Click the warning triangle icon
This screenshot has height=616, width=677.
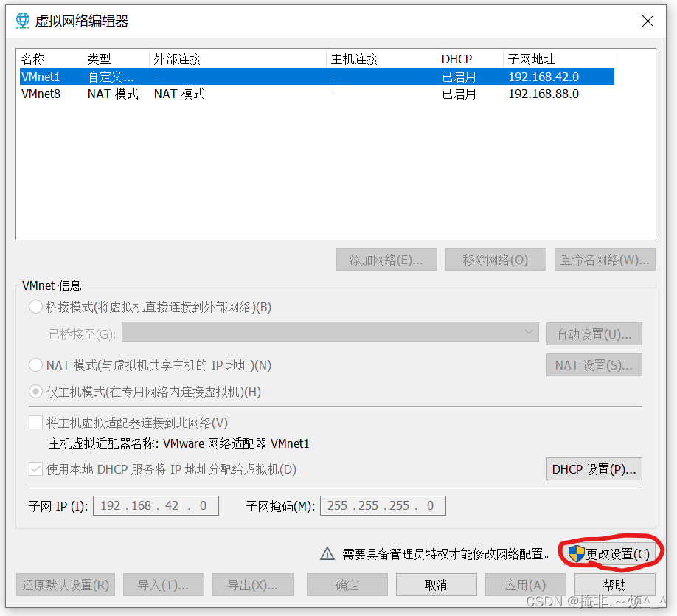(327, 553)
